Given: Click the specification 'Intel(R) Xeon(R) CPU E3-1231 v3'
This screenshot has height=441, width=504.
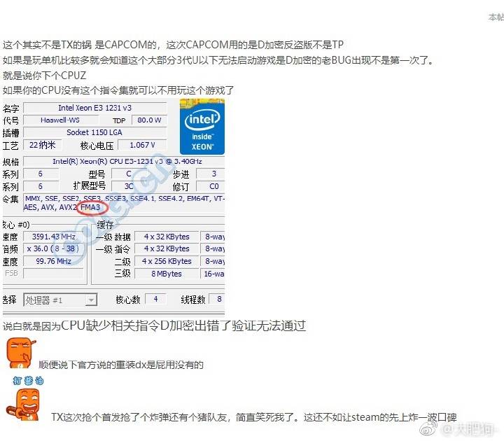Looking at the screenshot, I should pos(124,161).
